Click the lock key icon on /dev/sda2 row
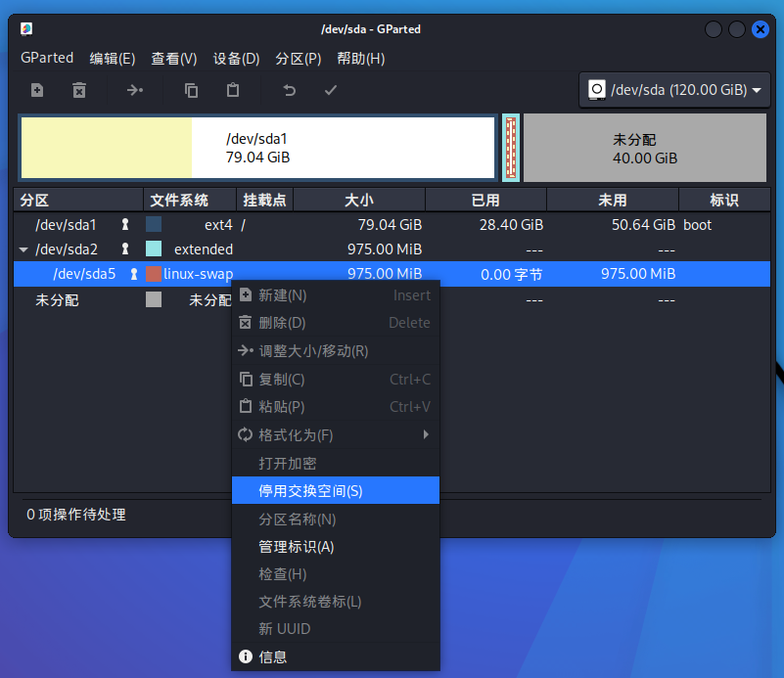 tap(125, 249)
